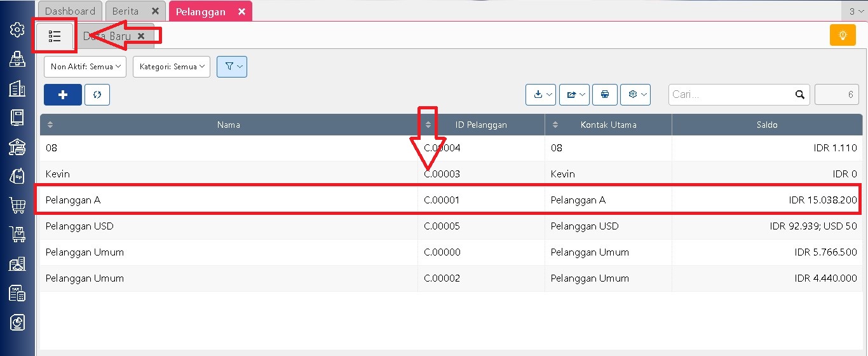Open the Pelanggan A customer row

pyautogui.click(x=229, y=200)
